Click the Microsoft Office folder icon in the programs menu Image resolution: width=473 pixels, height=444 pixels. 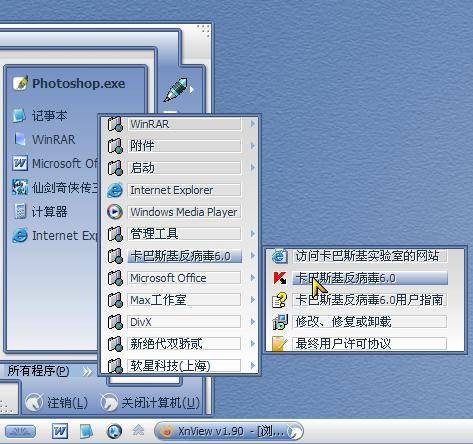coord(115,278)
